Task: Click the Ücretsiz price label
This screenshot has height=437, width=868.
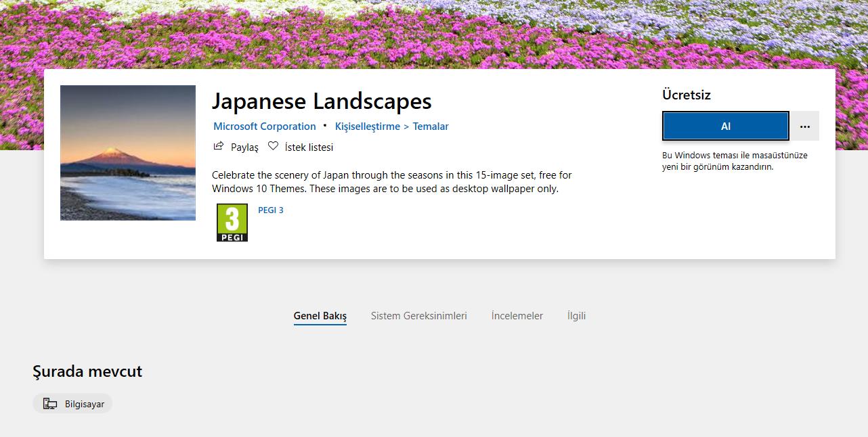Action: coord(687,95)
